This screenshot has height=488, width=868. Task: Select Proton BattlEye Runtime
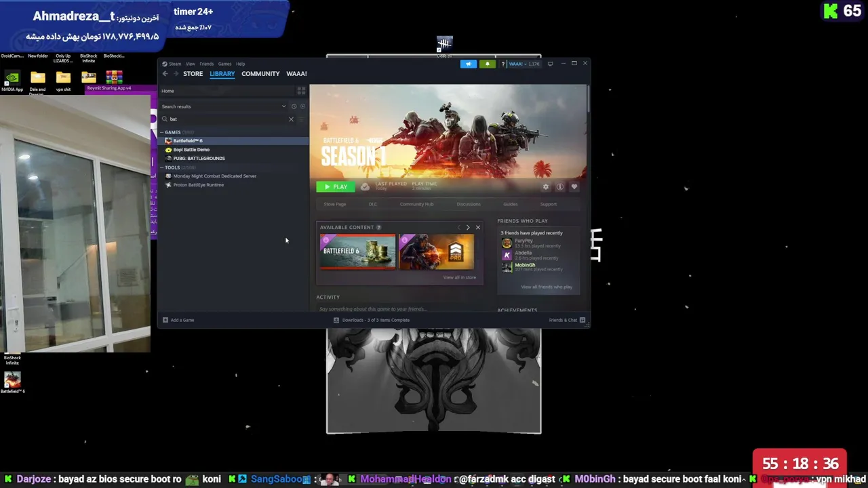(x=234, y=185)
